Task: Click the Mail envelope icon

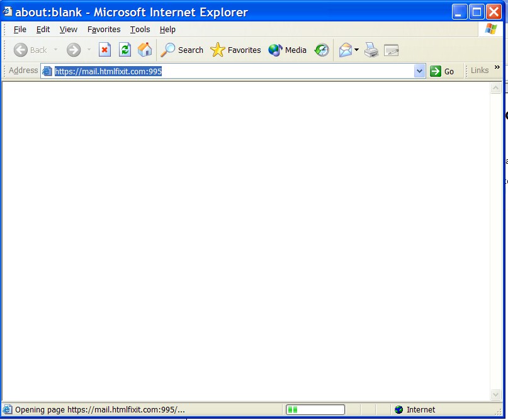Action: click(x=346, y=50)
